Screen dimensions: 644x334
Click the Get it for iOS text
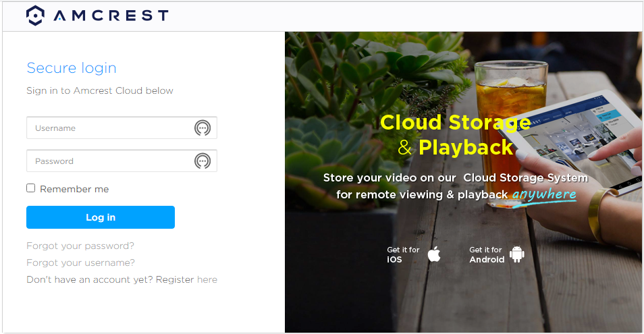pyautogui.click(x=403, y=254)
